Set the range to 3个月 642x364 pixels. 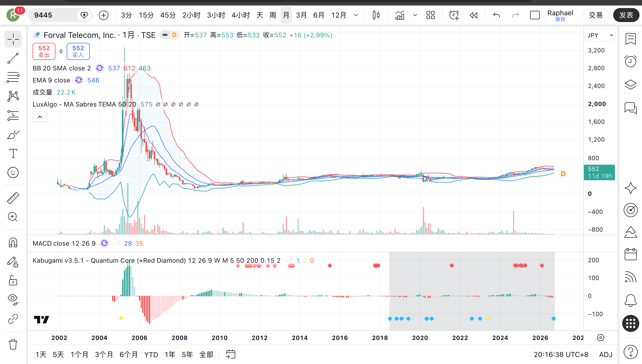[104, 354]
